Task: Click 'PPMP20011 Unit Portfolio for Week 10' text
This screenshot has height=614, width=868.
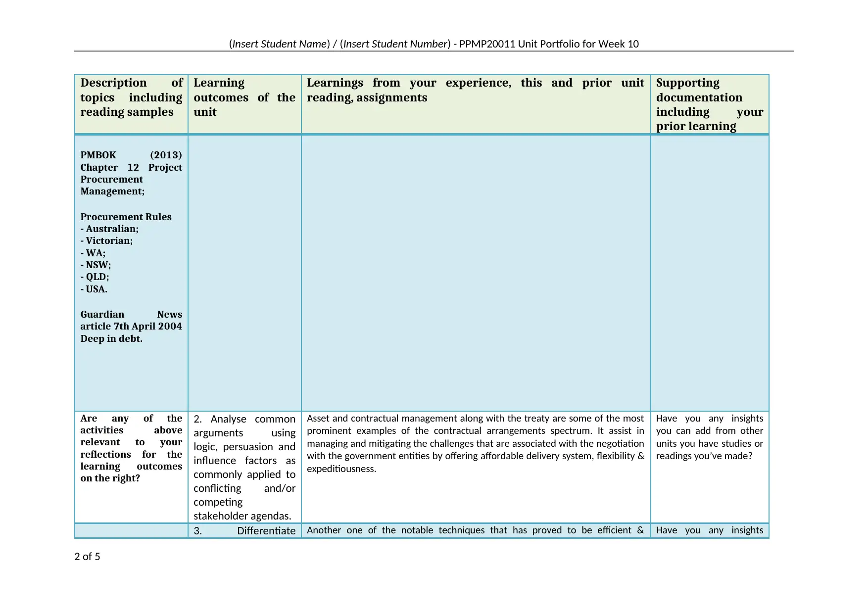Action: 549,44
